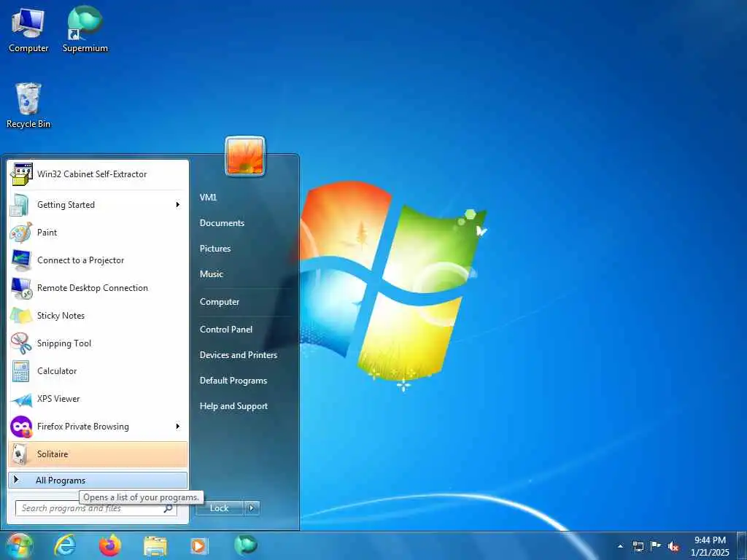
Task: Click the Snipping Tool text label
Action: coord(64,343)
